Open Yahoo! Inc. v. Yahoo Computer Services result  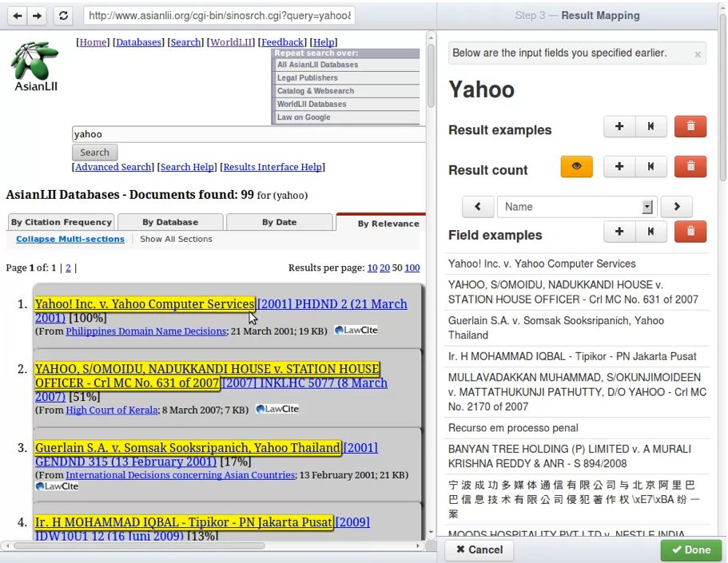coord(145,304)
